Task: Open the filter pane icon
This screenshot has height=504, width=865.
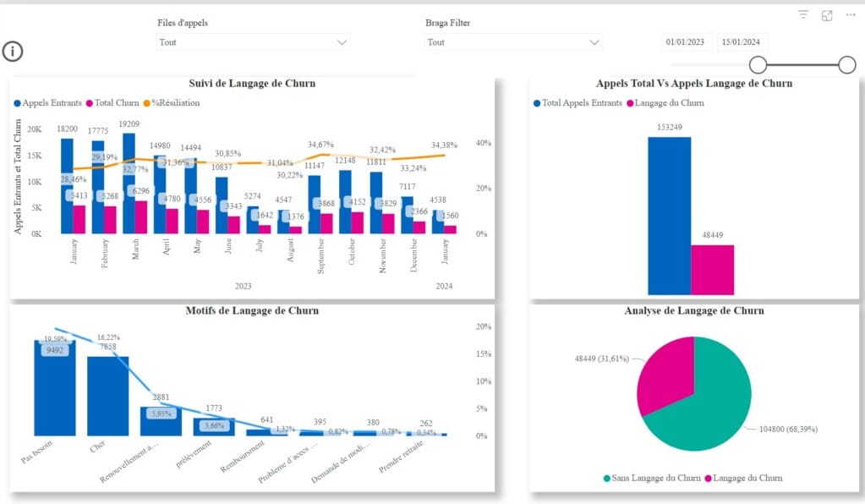Action: click(802, 14)
